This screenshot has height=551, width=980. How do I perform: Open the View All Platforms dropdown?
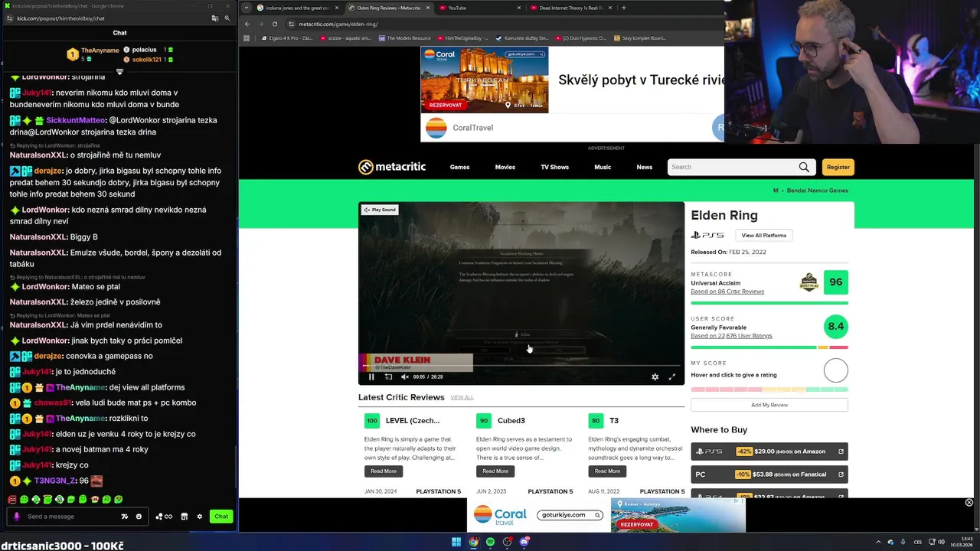click(x=763, y=235)
